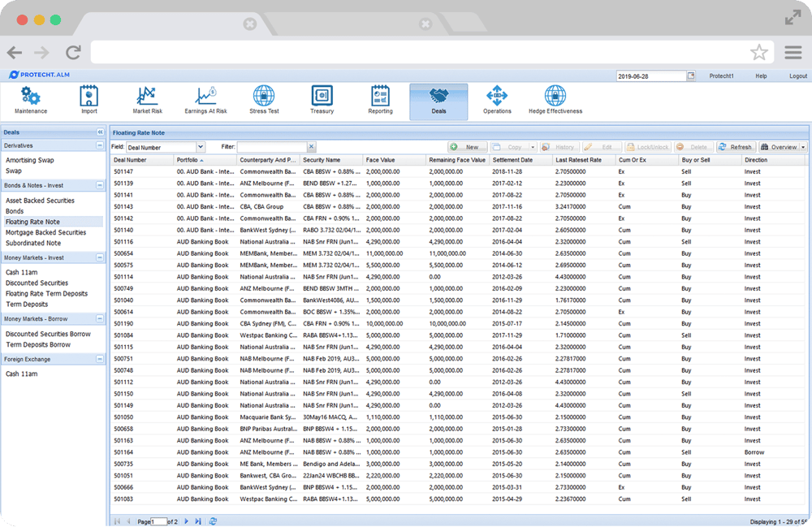
Task: Click the Refresh icon in the toolbar
Action: 735,147
